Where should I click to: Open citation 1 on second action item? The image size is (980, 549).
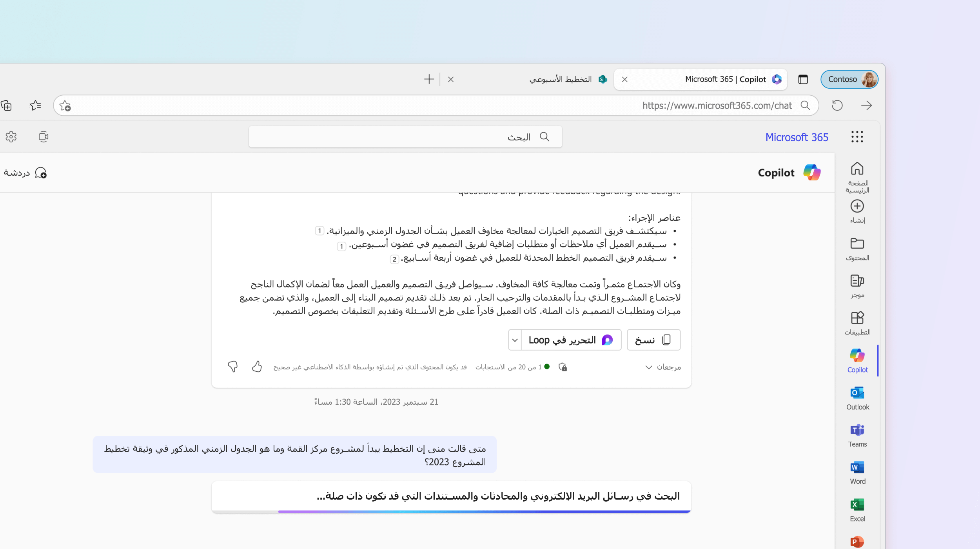(342, 246)
